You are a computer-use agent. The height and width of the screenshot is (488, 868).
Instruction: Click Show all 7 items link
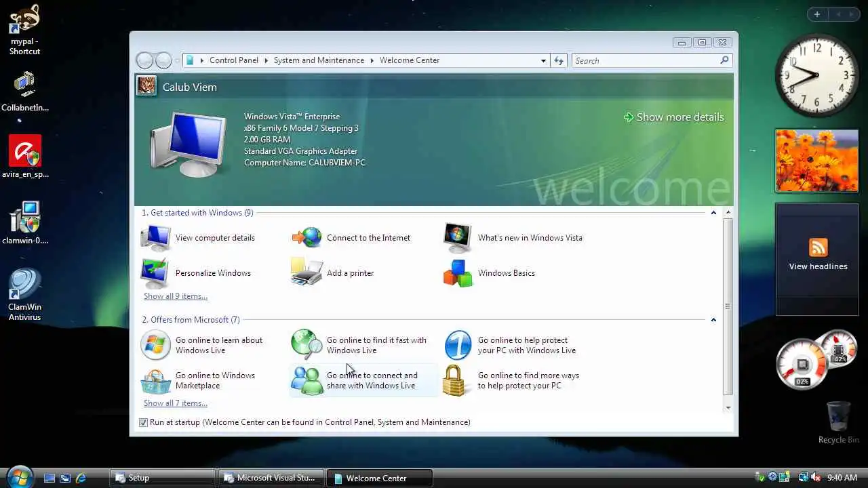click(176, 403)
